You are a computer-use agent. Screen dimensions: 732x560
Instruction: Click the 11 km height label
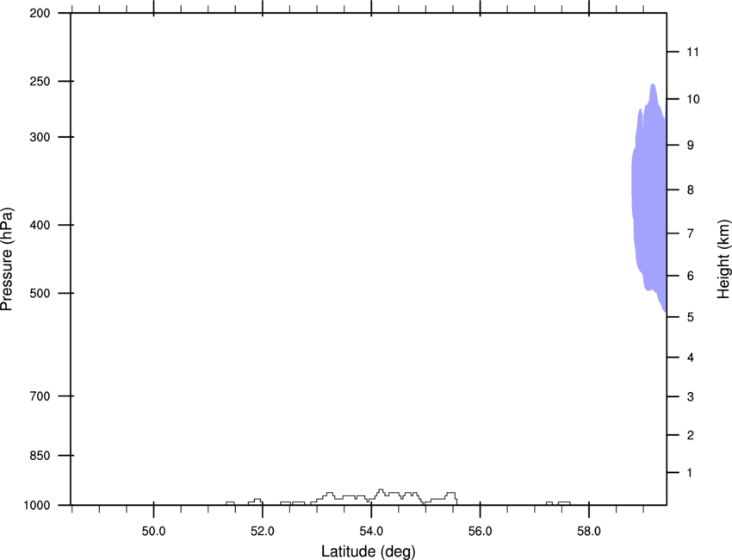pos(692,52)
